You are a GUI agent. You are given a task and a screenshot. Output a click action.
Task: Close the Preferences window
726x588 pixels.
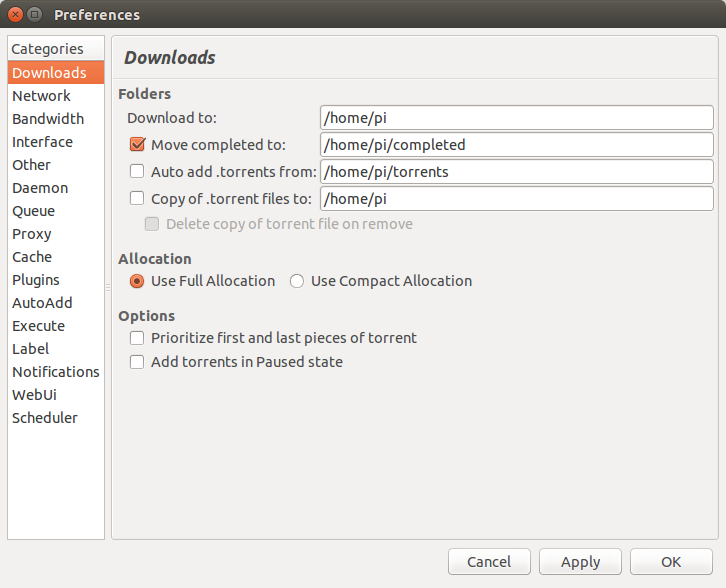coord(15,14)
